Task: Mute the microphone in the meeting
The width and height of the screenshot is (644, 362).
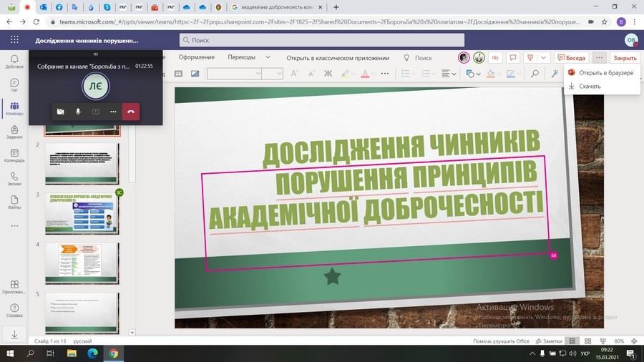Action: [x=78, y=112]
